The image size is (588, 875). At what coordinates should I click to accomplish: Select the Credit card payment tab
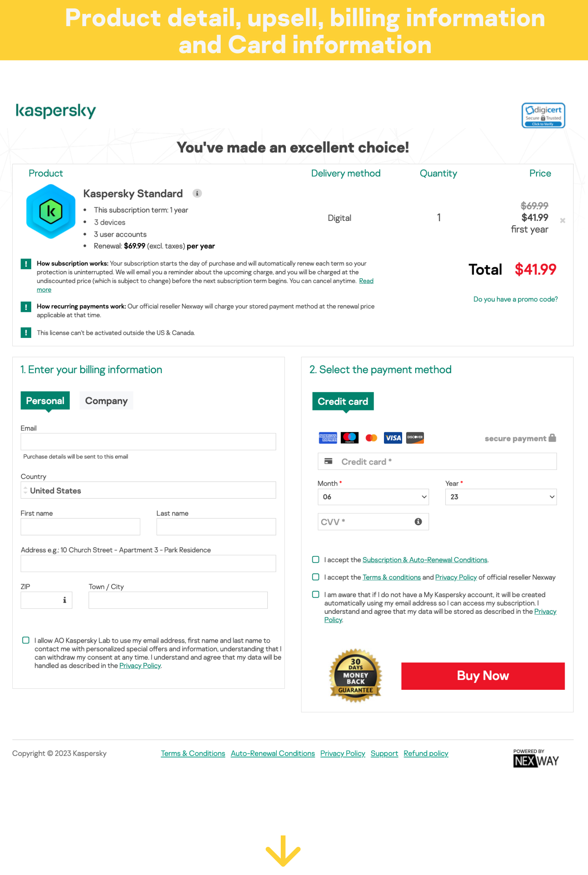[x=343, y=401]
